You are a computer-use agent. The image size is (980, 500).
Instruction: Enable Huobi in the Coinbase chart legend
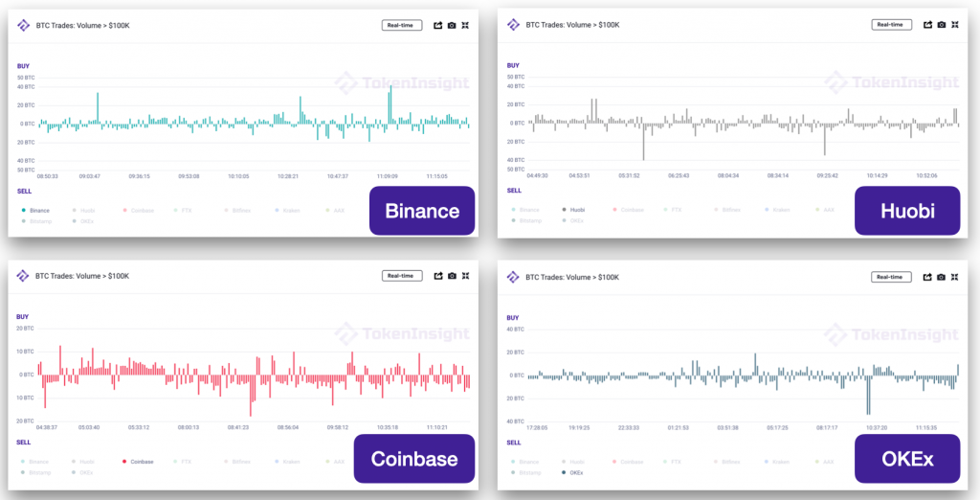[82, 461]
